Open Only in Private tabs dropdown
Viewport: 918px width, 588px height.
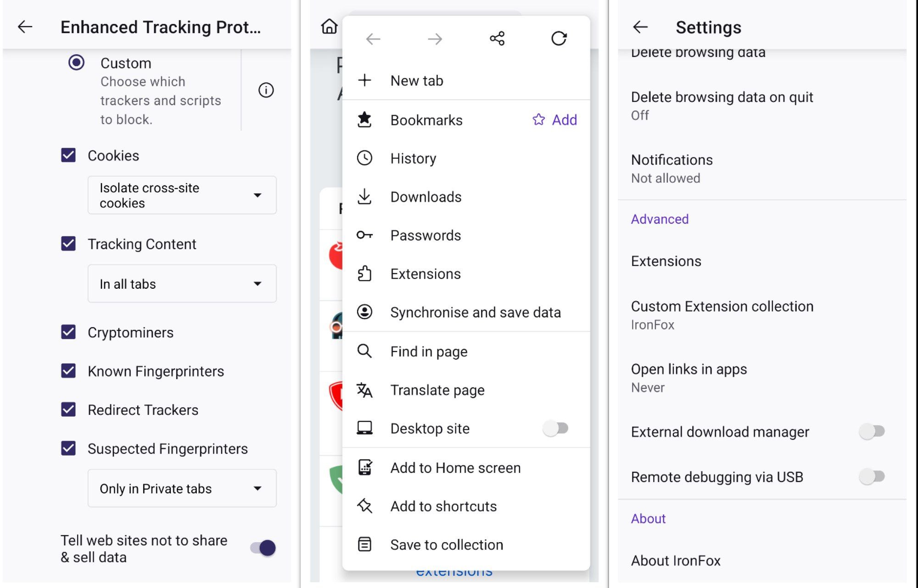182,488
